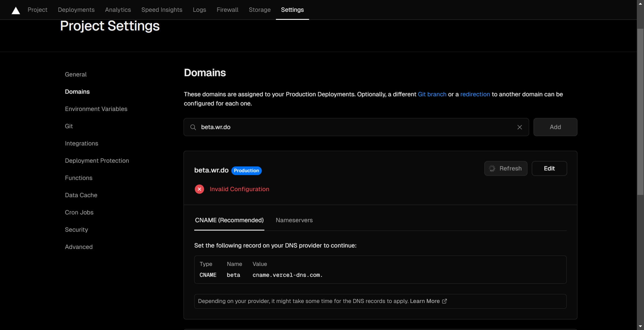
Task: Click the Refresh spinner icon beside beta.wr.do
Action: pos(492,168)
